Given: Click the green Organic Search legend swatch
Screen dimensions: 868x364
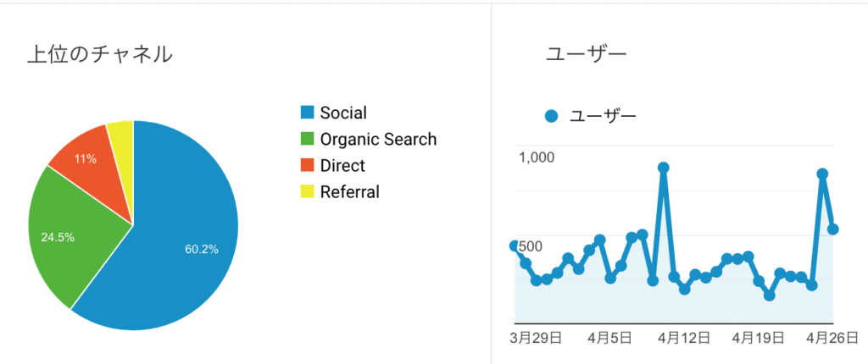Looking at the screenshot, I should [307, 140].
